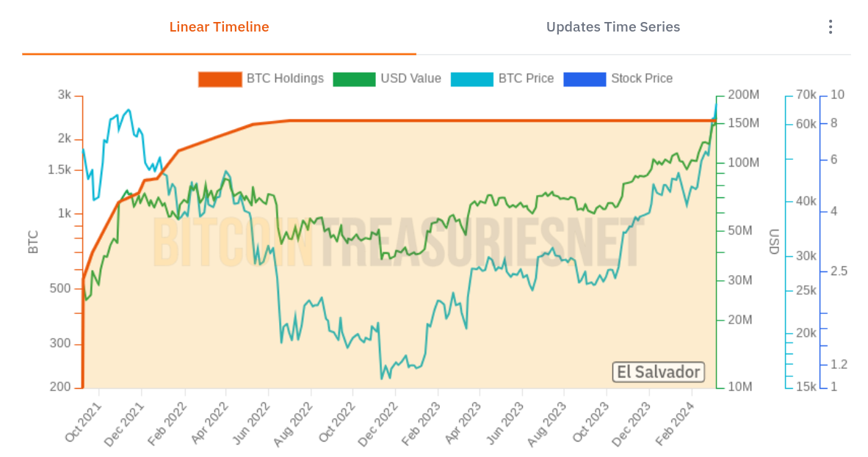Click the 70k tick on price axis

pyautogui.click(x=806, y=95)
